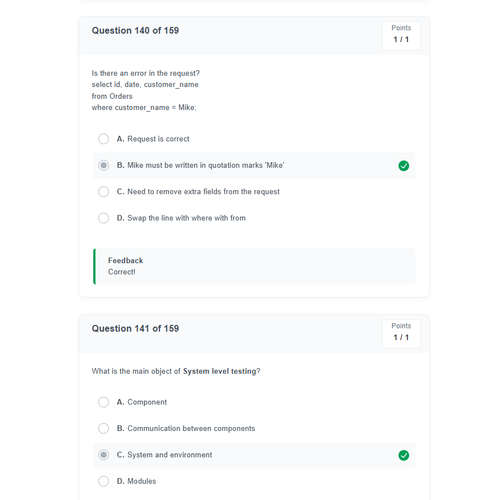Click green checkmark beside quotation marks answer
The image size is (485, 500).
[403, 166]
